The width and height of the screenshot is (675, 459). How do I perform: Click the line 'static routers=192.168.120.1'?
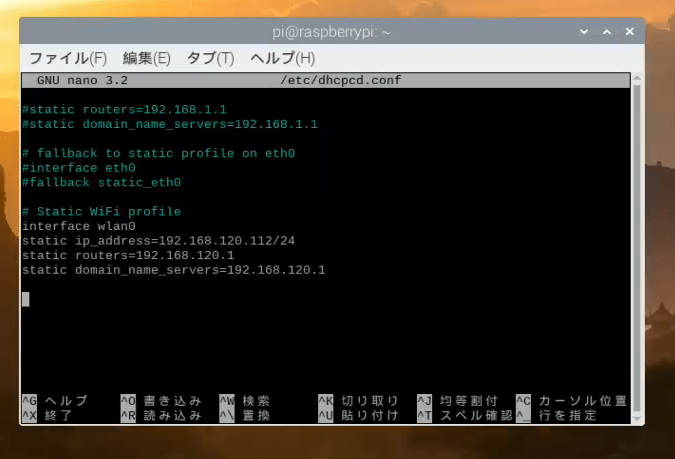(128, 256)
